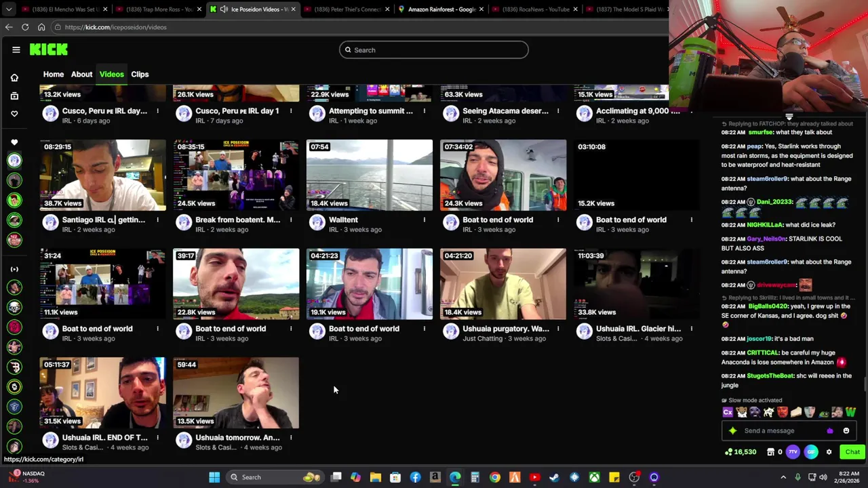The image size is (868, 488).
Task: Open options menu for Ushuaia purgatory video
Action: (558, 329)
